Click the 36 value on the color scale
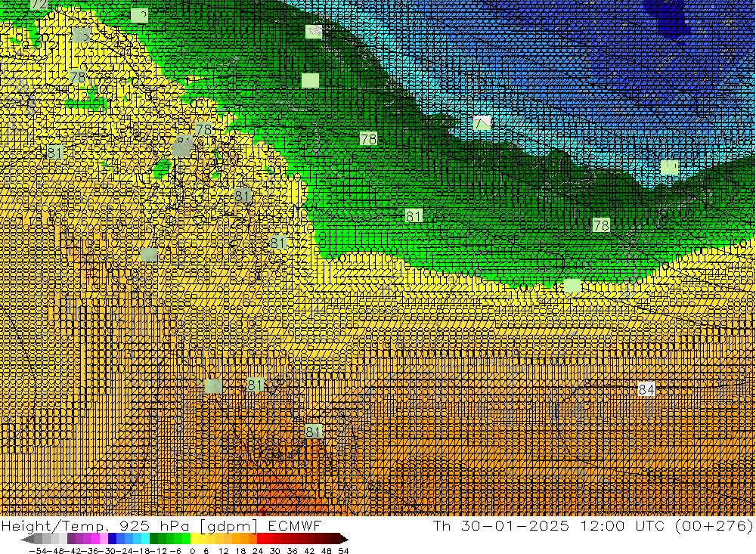This screenshot has height=554, width=756. pos(292,551)
